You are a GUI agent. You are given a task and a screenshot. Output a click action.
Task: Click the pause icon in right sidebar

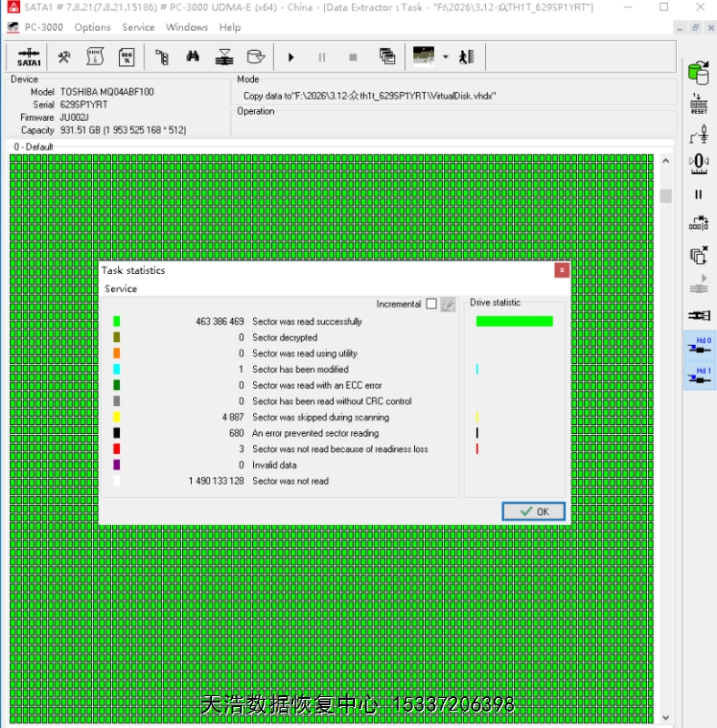(x=699, y=195)
